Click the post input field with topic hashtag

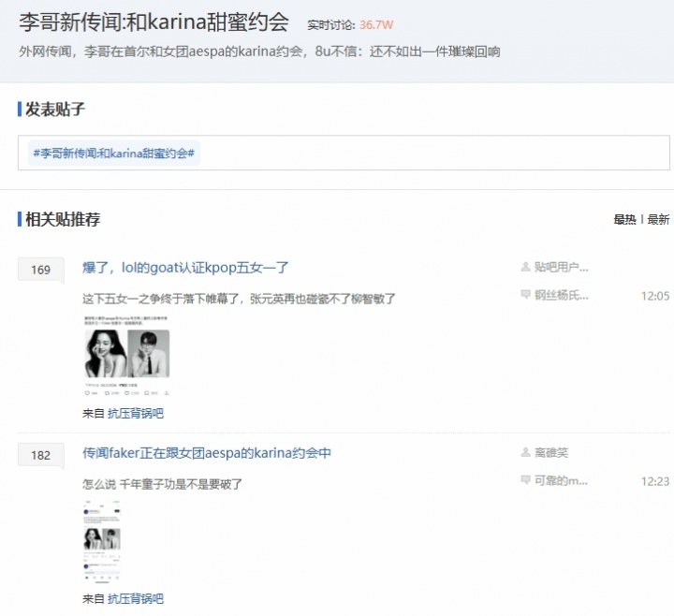point(431,153)
